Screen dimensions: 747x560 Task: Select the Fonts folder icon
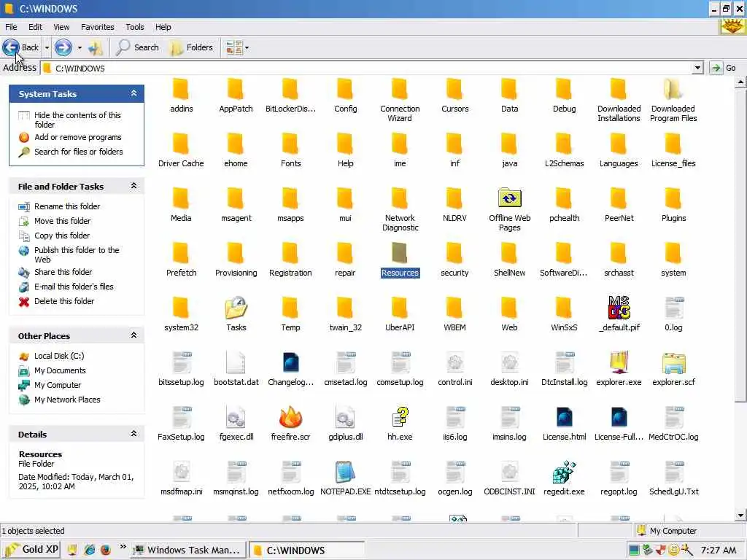point(290,144)
